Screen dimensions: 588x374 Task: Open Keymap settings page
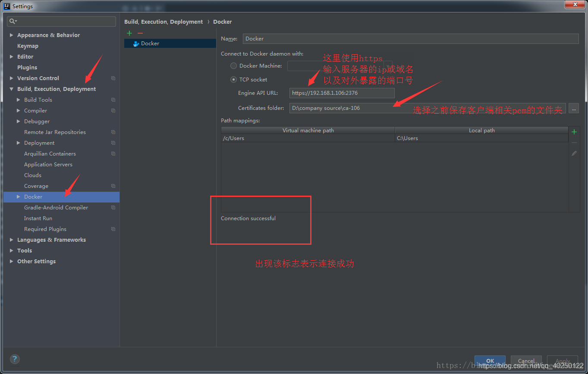coord(28,46)
